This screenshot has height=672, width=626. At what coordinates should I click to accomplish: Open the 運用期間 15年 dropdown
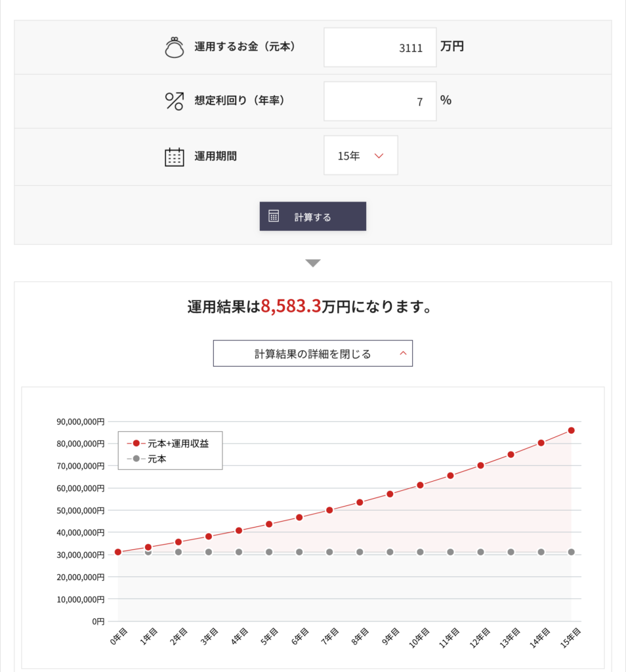(x=360, y=156)
